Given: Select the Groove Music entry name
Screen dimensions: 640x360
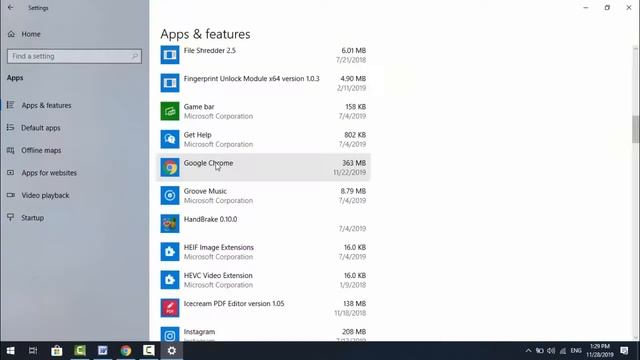Looking at the screenshot, I should [x=205, y=191].
